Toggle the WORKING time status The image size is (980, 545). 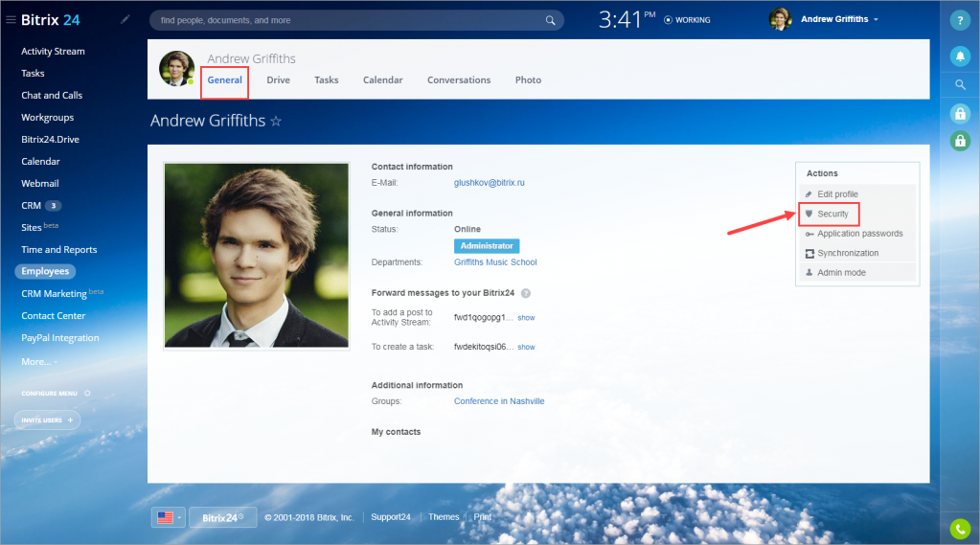687,20
